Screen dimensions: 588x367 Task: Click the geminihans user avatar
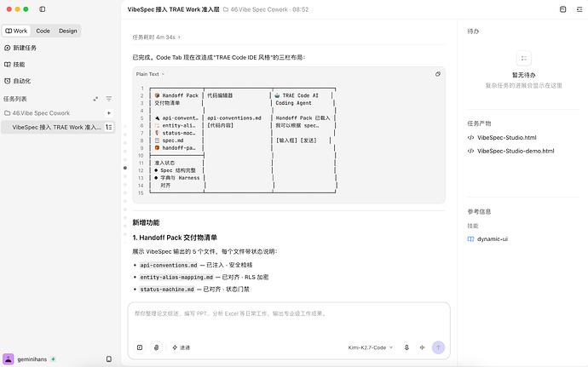coord(9,359)
